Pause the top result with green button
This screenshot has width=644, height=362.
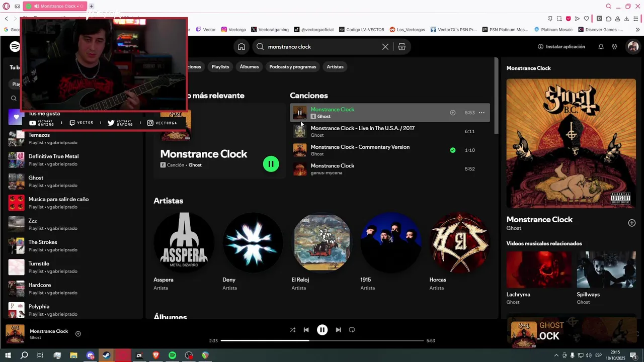271,164
